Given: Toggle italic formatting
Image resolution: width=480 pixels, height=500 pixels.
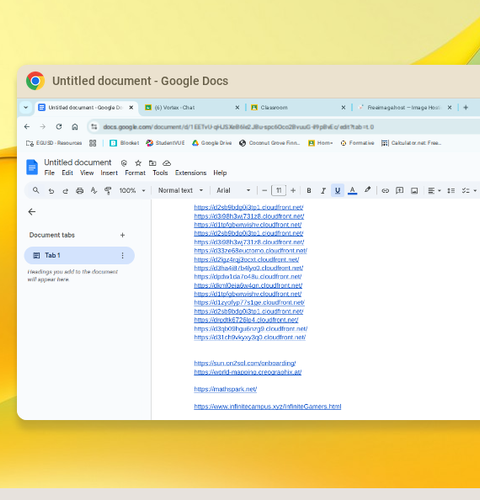Looking at the screenshot, I should tap(323, 191).
